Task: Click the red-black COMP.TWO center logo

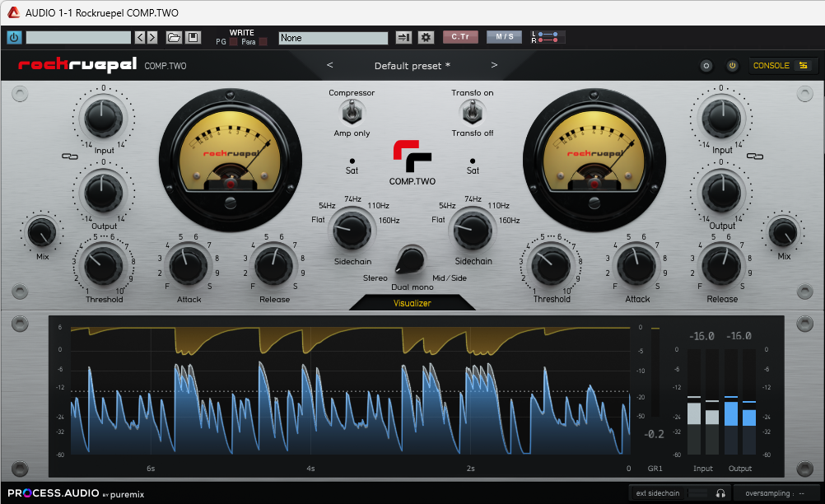Action: tap(412, 156)
